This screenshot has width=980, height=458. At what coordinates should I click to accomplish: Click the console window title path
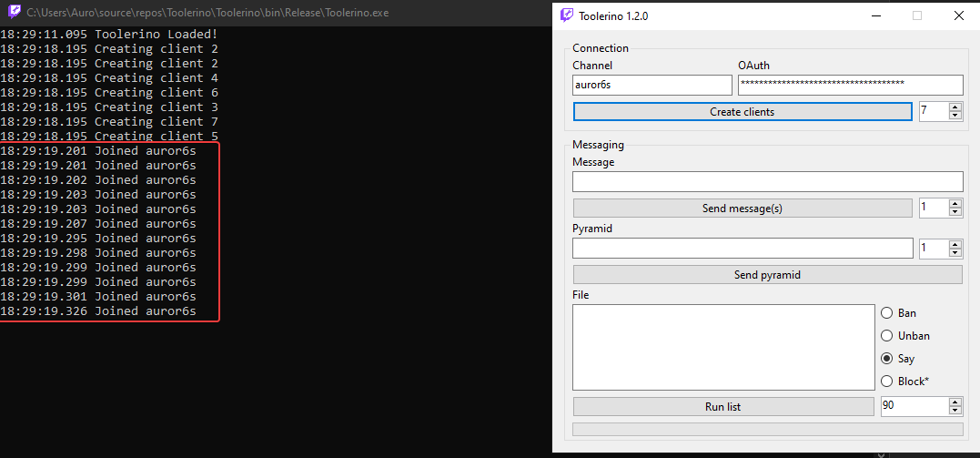pyautogui.click(x=207, y=13)
